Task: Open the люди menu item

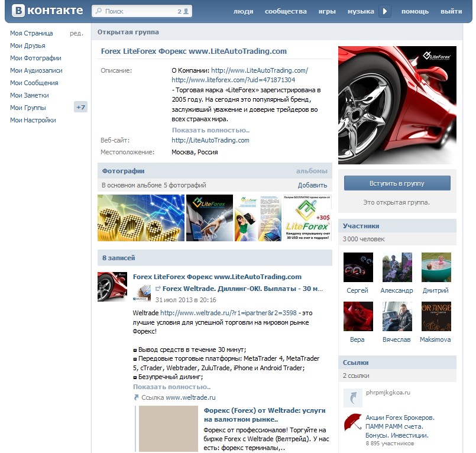Action: coord(243,12)
